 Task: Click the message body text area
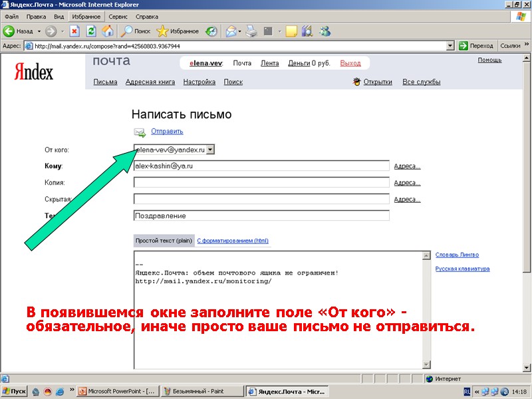coord(278,310)
